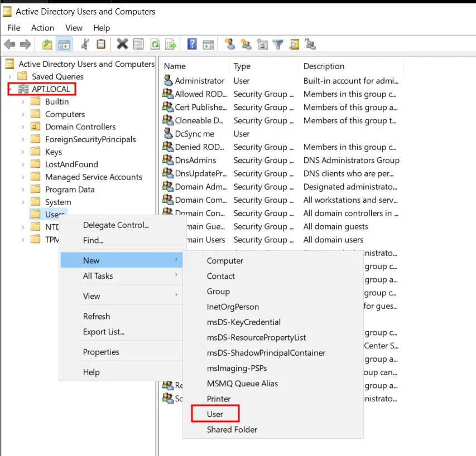Go up one level with the folder icon

pyautogui.click(x=47, y=44)
